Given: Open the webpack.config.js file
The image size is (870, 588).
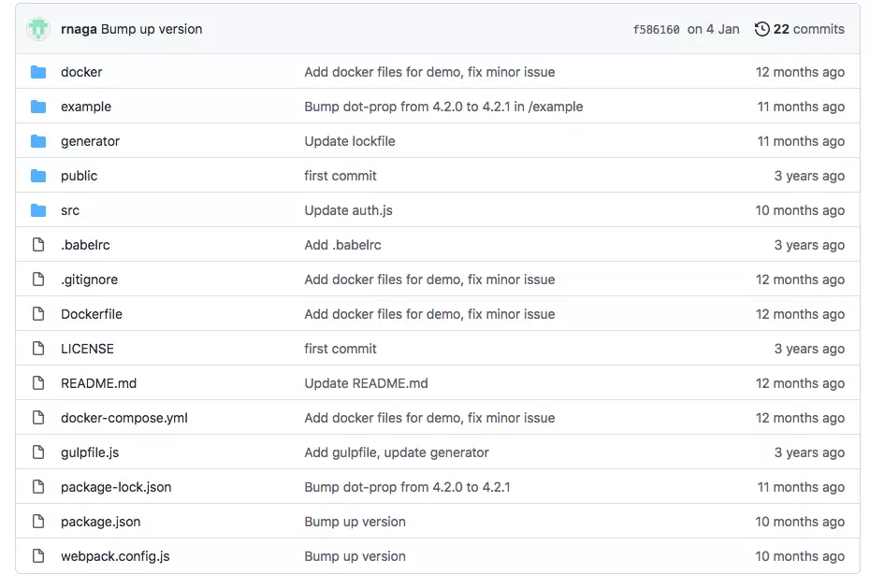Looking at the screenshot, I should [115, 556].
